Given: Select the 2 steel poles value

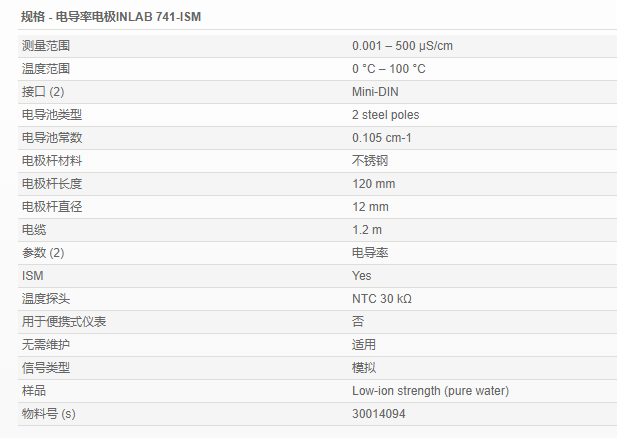Looking at the screenshot, I should [x=385, y=115].
